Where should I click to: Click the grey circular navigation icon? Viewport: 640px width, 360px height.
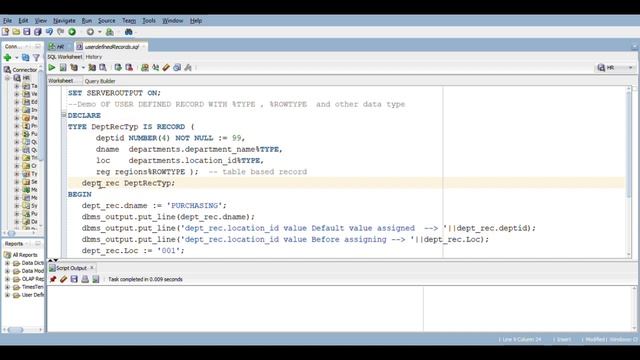(90, 32)
